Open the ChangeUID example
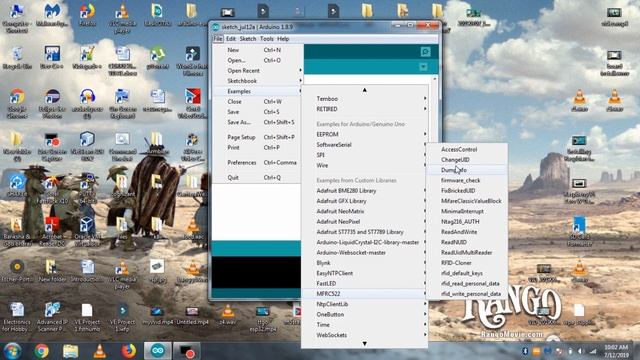Viewport: 640px width, 360px height. (467, 160)
